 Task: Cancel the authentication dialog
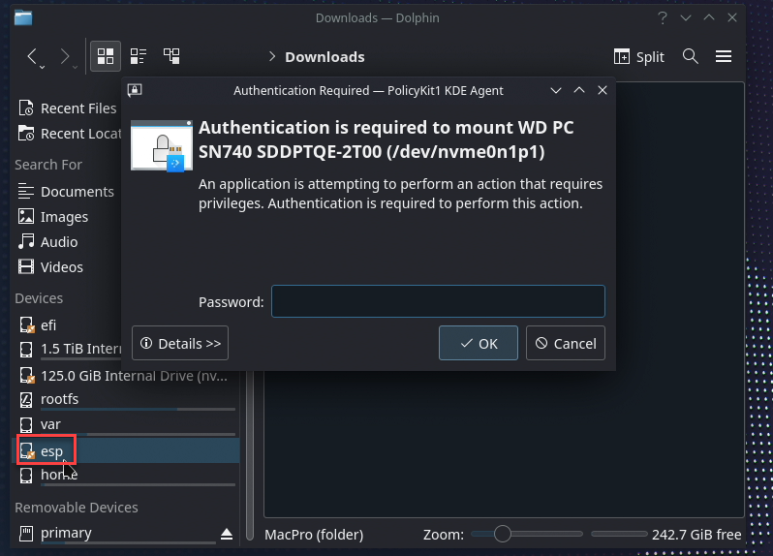tap(565, 343)
